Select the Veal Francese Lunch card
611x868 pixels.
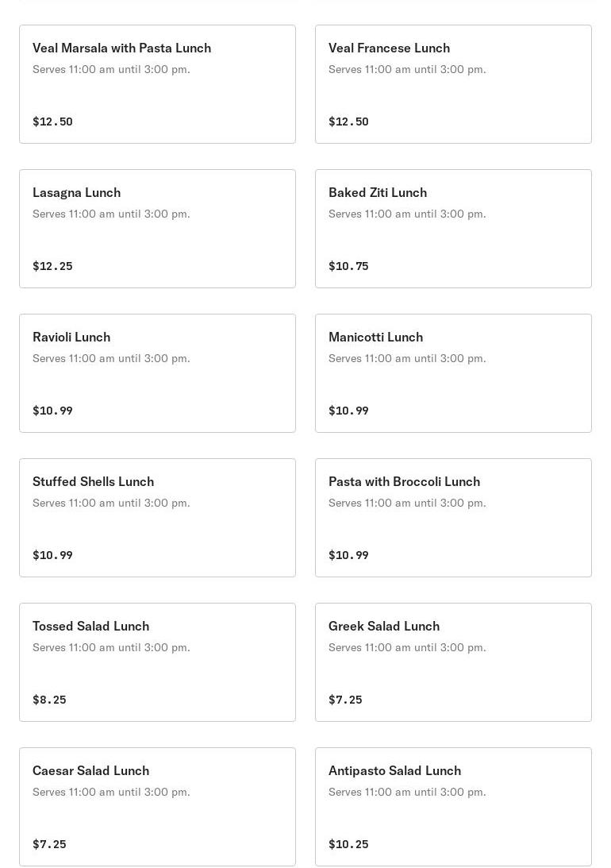pyautogui.click(x=453, y=84)
